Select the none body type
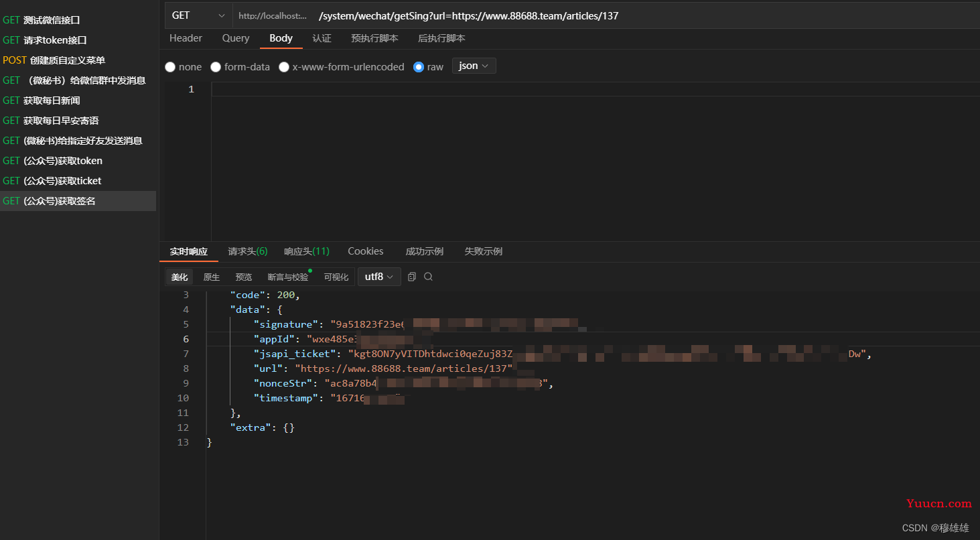This screenshot has height=540, width=980. (x=170, y=67)
